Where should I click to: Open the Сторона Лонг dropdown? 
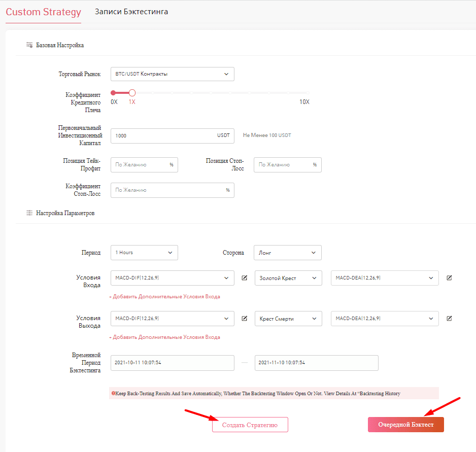coord(288,253)
